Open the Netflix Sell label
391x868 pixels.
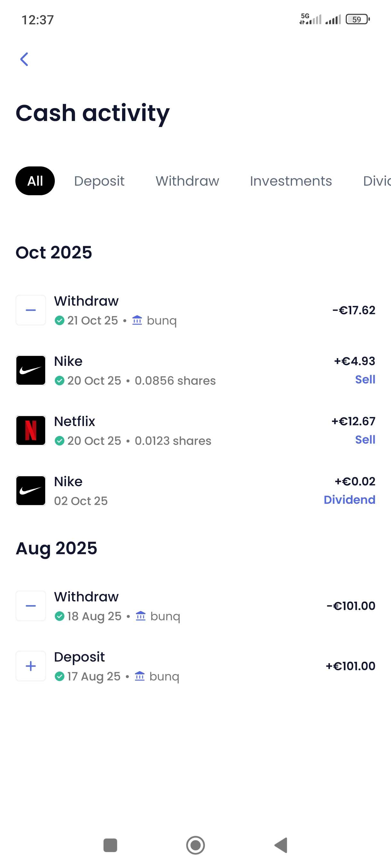click(365, 439)
